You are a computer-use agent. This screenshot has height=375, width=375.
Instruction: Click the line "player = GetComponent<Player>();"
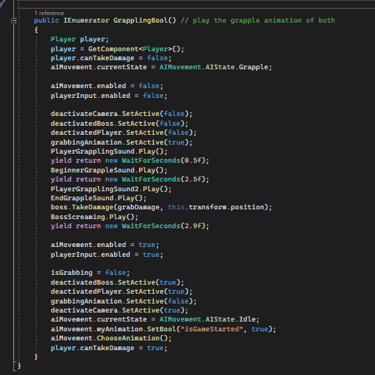coord(117,49)
